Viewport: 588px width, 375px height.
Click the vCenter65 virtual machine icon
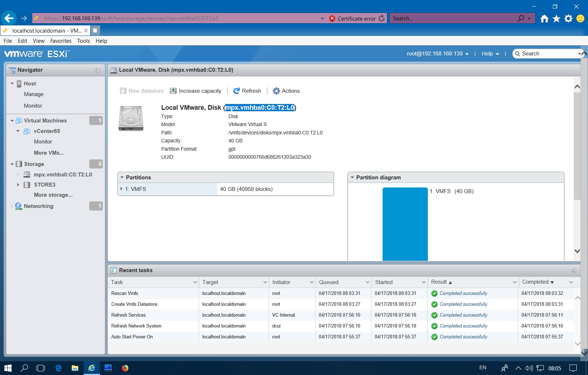pos(27,131)
